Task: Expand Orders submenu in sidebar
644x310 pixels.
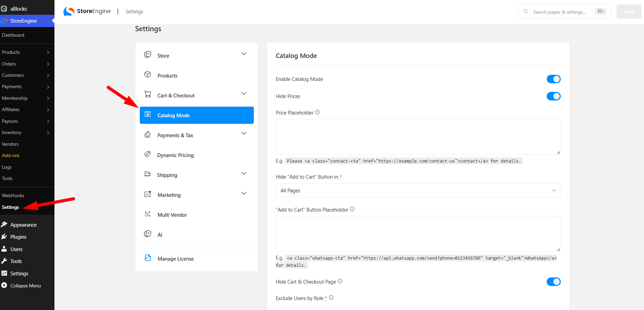Action: coord(48,64)
